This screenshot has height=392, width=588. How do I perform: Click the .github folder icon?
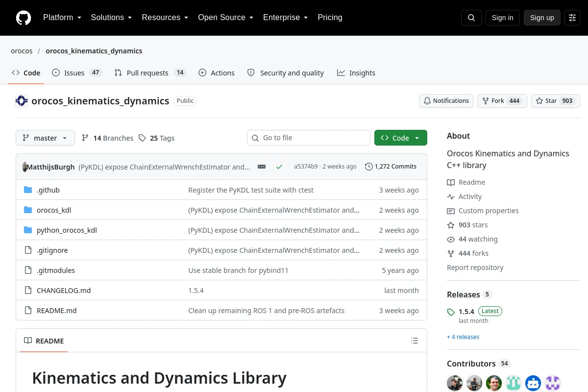[28, 190]
